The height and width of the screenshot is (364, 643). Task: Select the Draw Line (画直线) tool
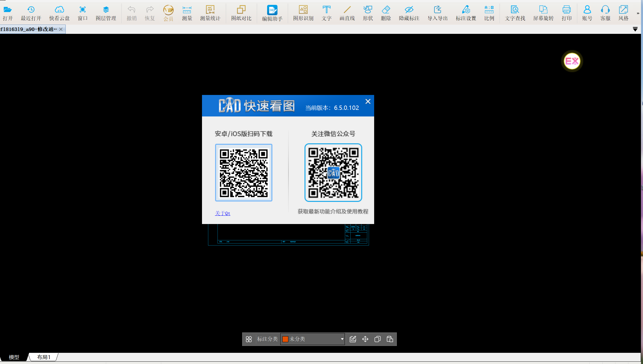[x=347, y=13]
